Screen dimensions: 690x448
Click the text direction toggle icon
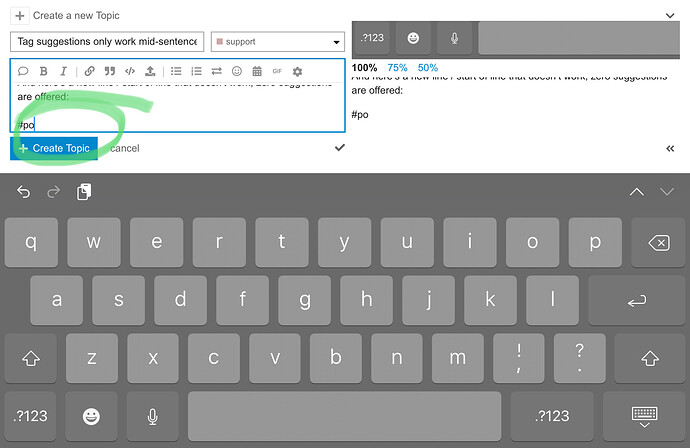(217, 71)
